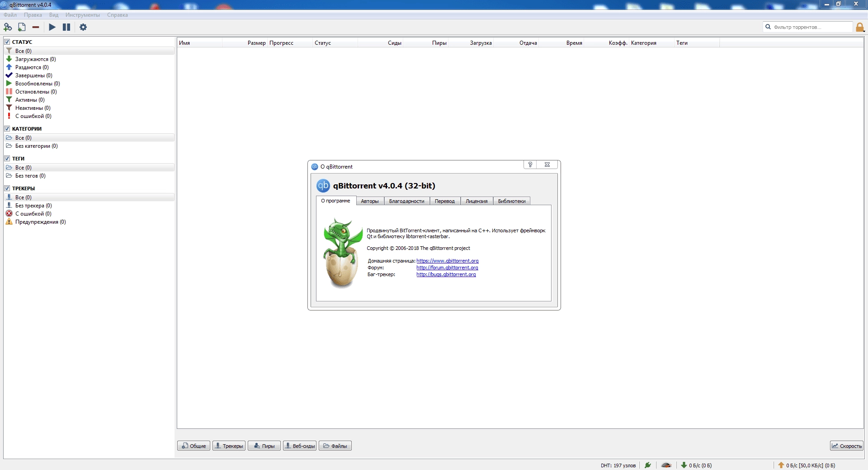Viewport: 868px width, 470px height.
Task: Filter by Остановлены (0) status
Action: tap(89, 92)
